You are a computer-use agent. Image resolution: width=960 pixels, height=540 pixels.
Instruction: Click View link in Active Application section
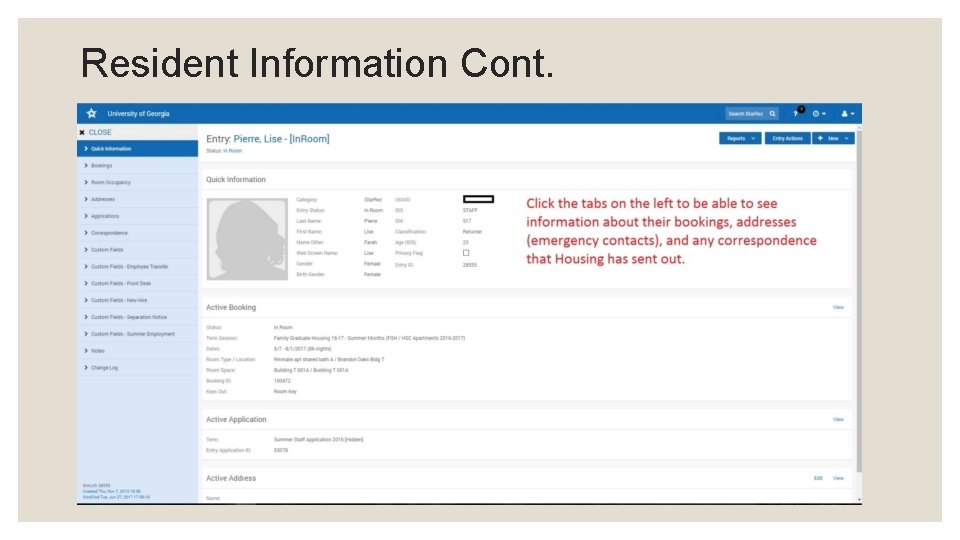838,419
